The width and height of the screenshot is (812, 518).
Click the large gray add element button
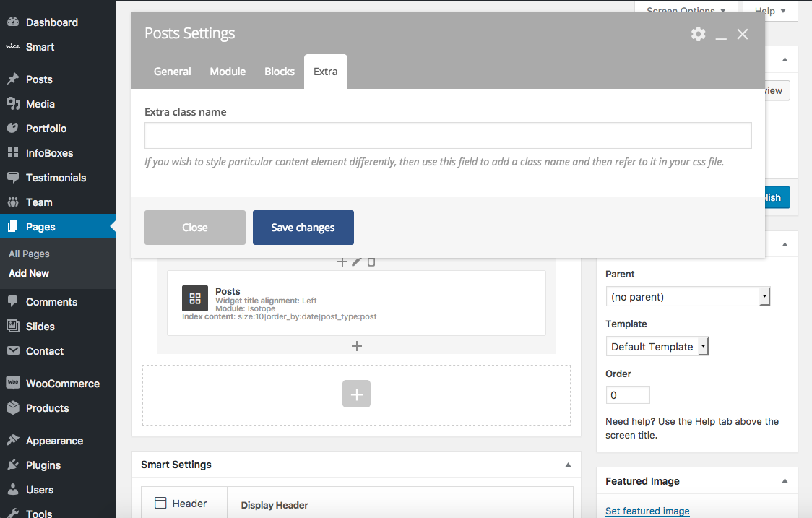click(x=356, y=394)
